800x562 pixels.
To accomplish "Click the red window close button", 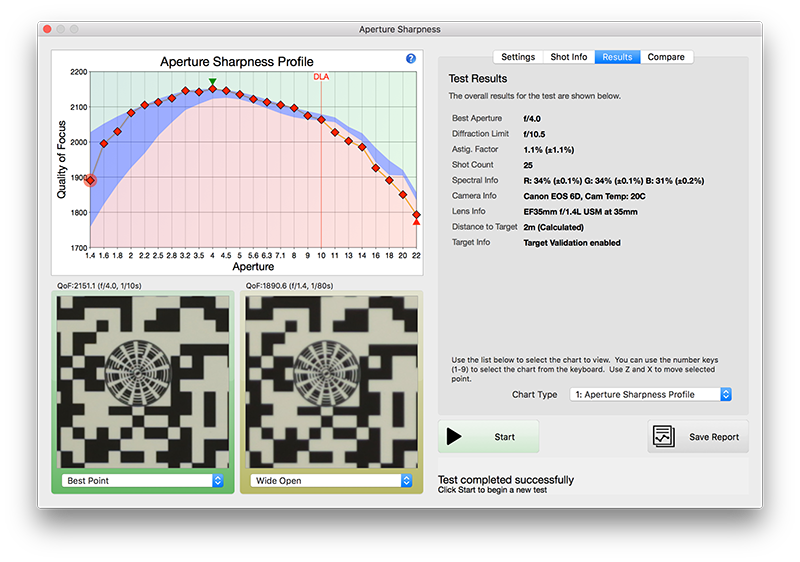I will [47, 29].
